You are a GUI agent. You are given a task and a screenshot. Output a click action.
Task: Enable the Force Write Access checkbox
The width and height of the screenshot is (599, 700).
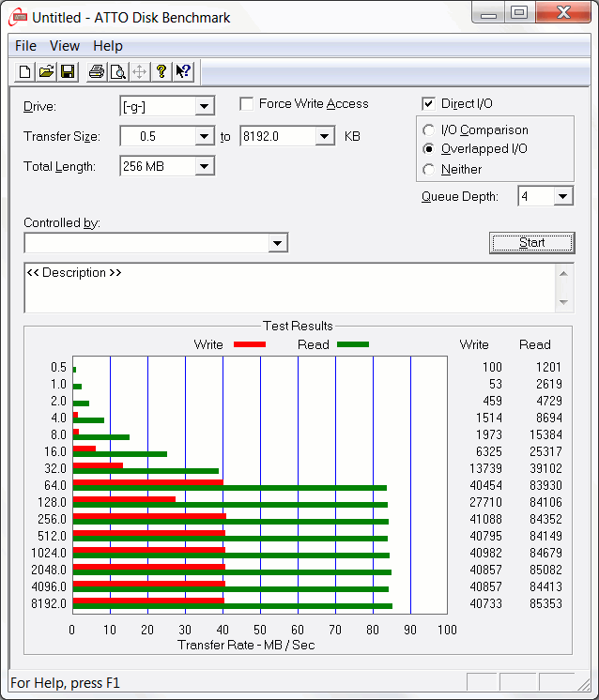(x=247, y=104)
